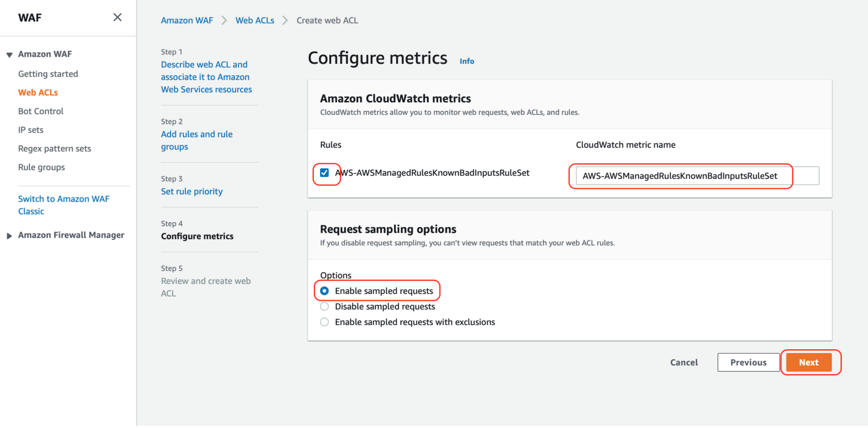
Task: Open Bot Control page
Action: tap(41, 111)
